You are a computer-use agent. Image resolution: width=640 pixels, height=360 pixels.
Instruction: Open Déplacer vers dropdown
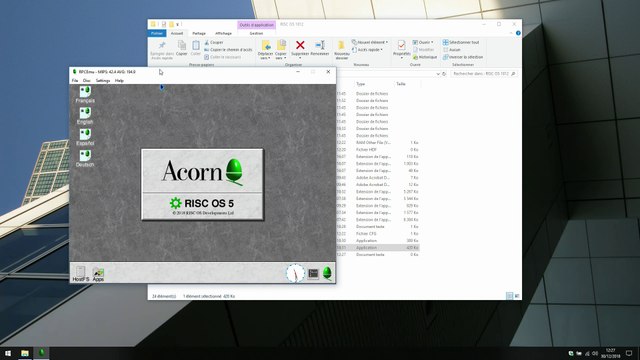point(265,50)
